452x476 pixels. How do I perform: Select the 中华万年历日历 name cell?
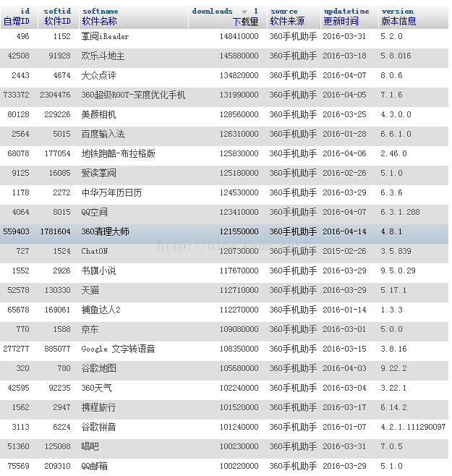click(111, 192)
